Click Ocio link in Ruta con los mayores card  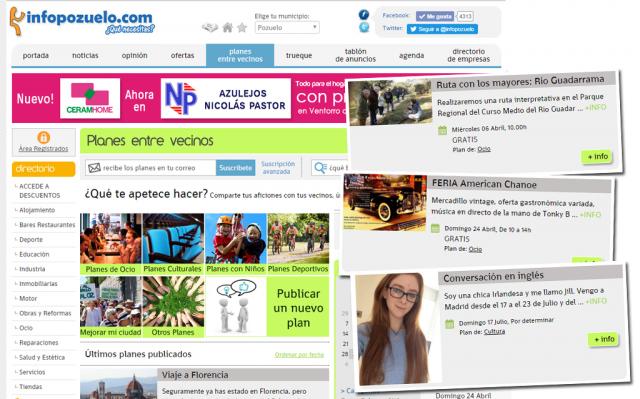click(484, 149)
